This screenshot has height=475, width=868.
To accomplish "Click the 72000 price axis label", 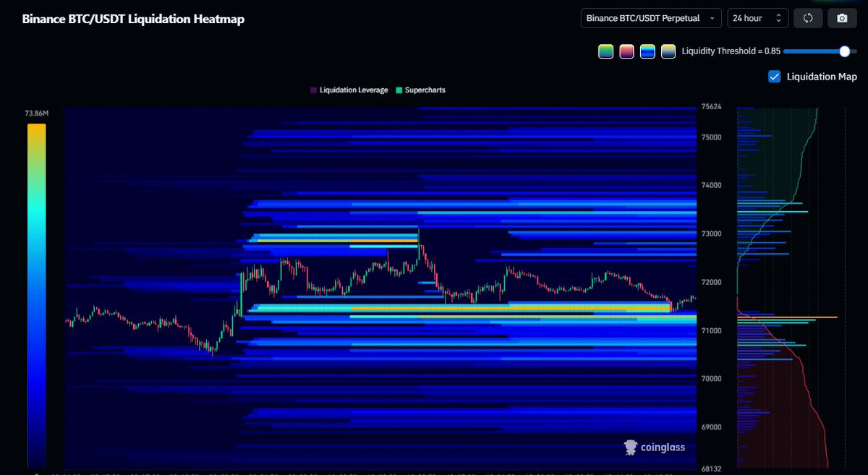I will 712,283.
